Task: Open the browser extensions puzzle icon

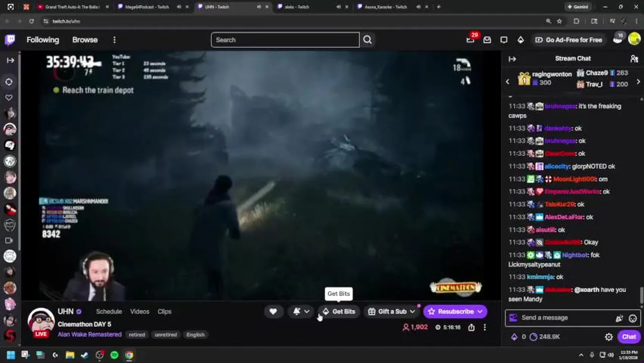Action: click(x=576, y=21)
